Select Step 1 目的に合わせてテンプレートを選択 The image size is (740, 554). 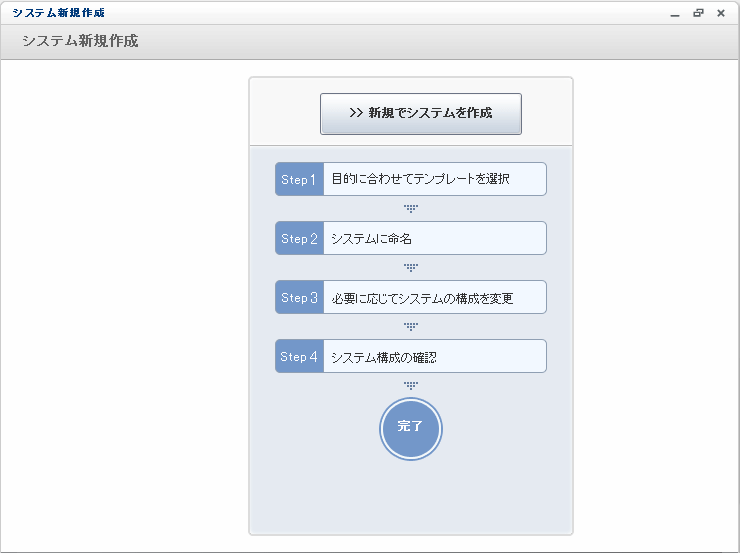click(x=411, y=179)
